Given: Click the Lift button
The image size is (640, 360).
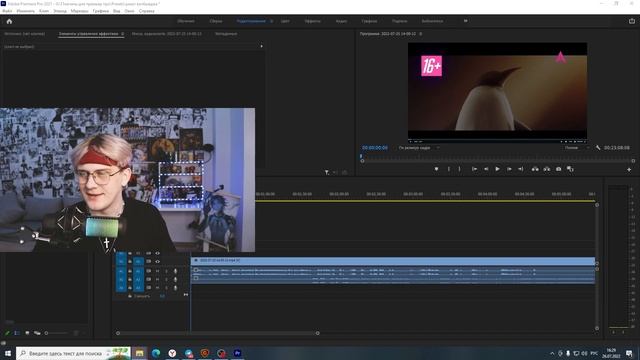Looking at the screenshot, I should click(x=535, y=169).
